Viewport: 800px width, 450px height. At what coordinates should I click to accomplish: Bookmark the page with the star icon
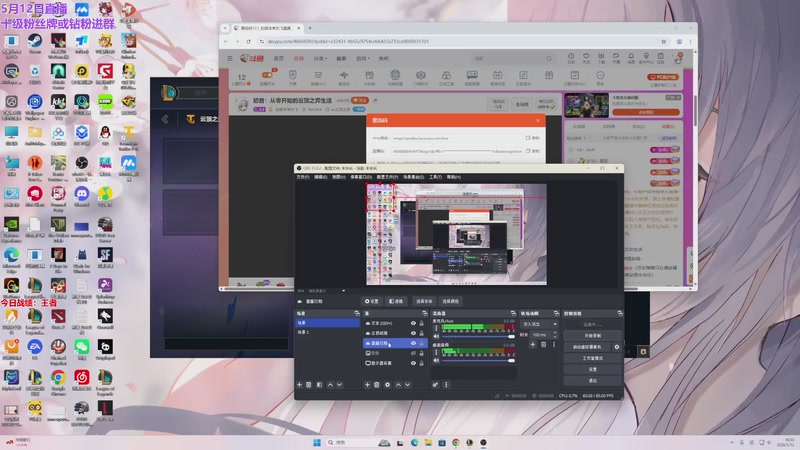[x=663, y=41]
